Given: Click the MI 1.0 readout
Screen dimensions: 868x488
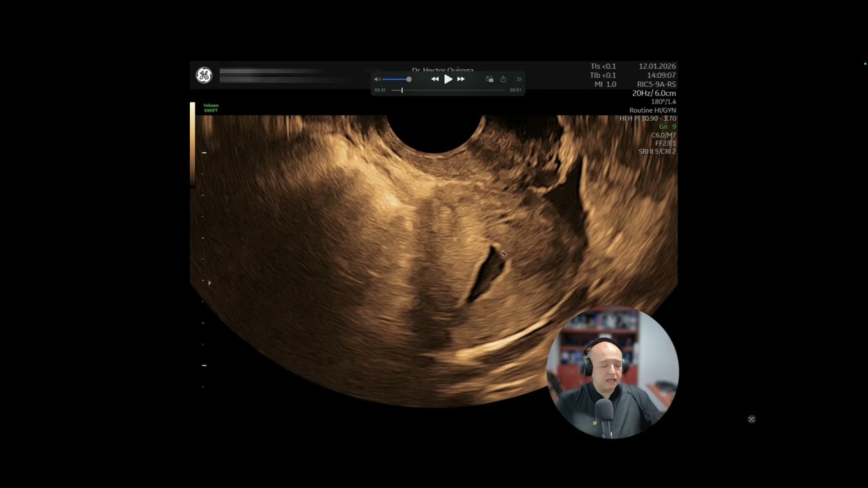Looking at the screenshot, I should [x=605, y=84].
